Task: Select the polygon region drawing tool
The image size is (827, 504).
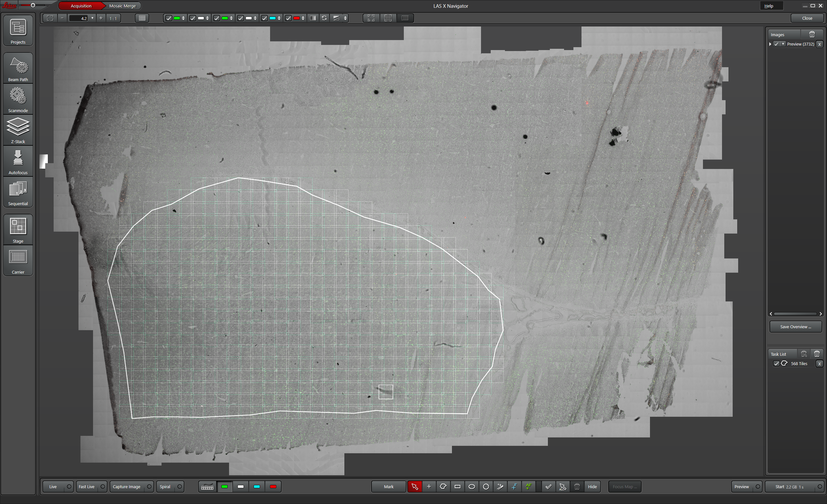Action: coord(443,487)
